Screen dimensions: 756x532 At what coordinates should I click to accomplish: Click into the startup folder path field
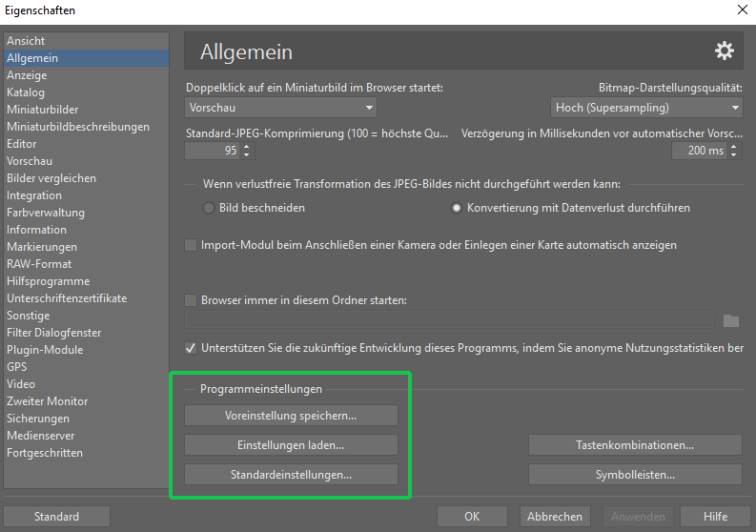point(448,320)
